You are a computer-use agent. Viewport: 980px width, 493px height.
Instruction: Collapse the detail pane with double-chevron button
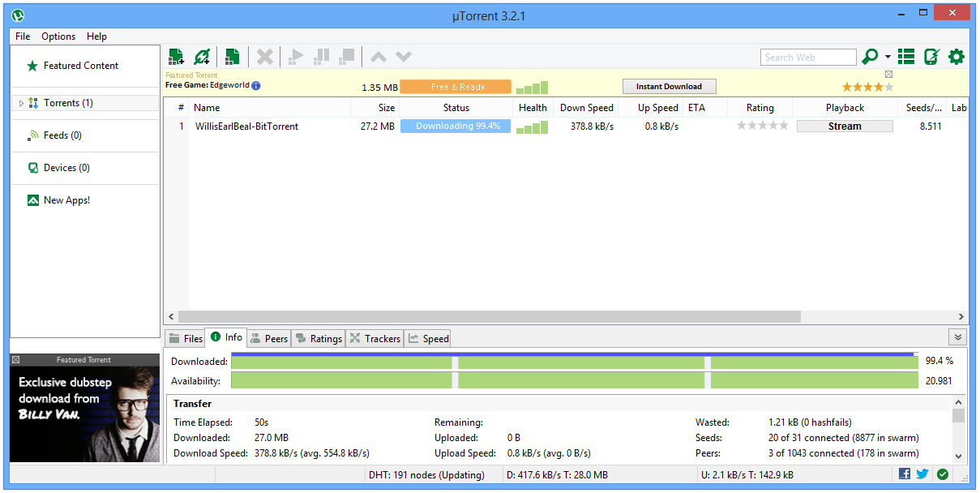(957, 337)
